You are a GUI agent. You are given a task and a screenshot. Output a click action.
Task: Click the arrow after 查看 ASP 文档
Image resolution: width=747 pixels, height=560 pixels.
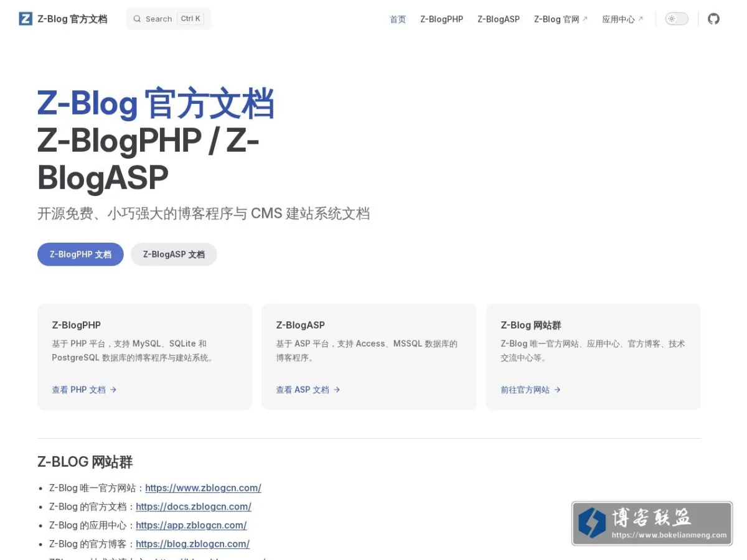point(337,390)
